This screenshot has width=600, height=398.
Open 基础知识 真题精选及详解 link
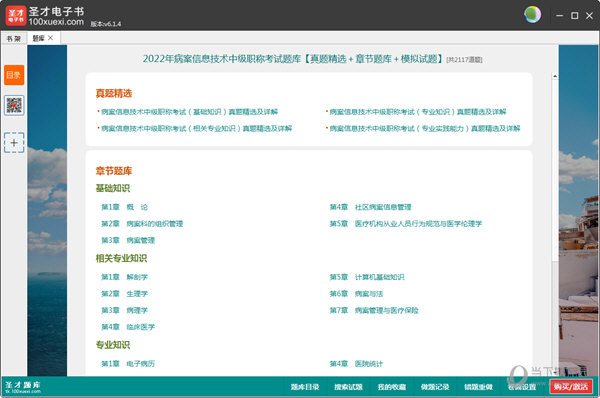point(189,112)
